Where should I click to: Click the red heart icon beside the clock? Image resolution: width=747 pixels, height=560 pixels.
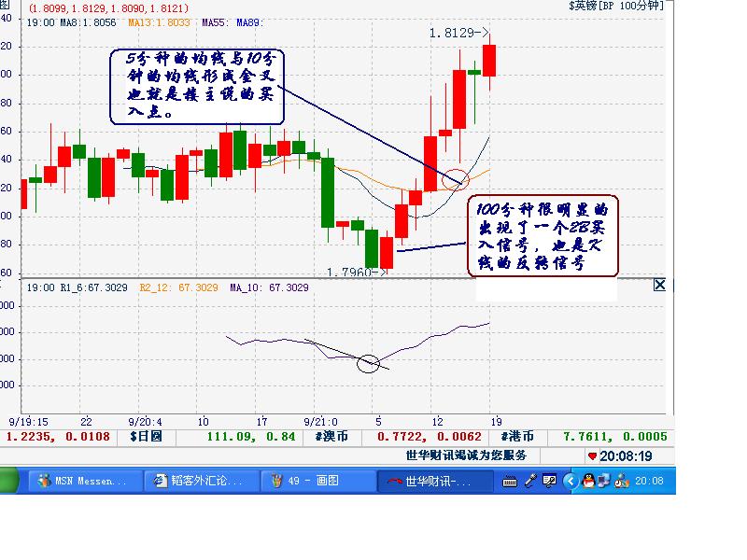coord(592,456)
